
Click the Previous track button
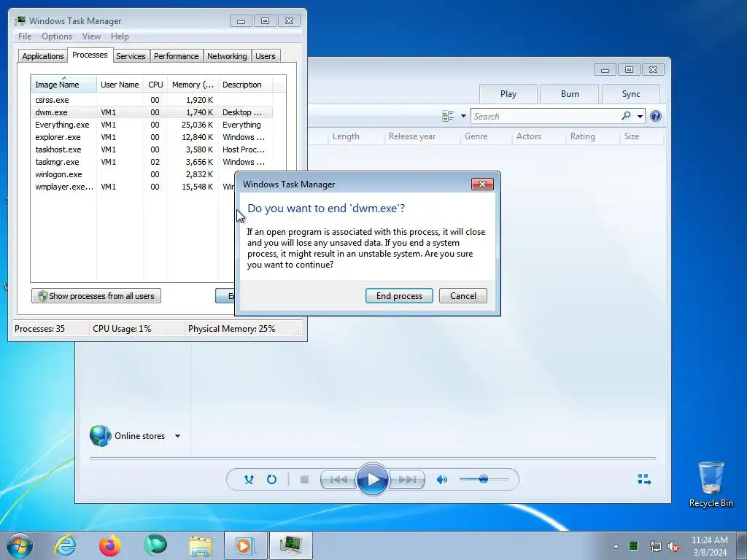(x=338, y=480)
